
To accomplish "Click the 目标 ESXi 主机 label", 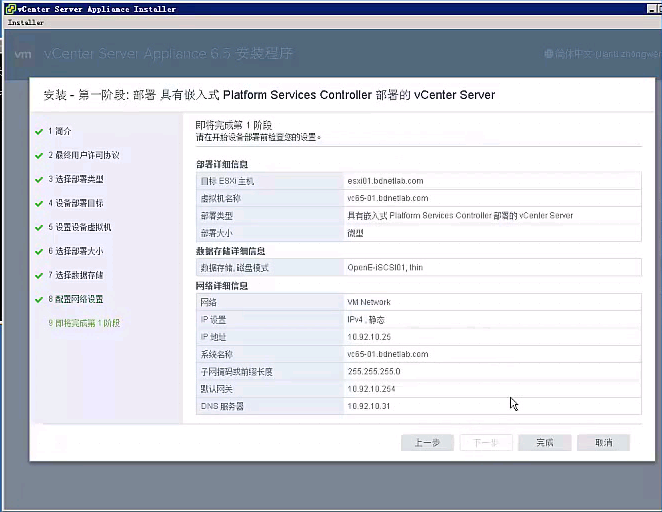I will [x=227, y=181].
